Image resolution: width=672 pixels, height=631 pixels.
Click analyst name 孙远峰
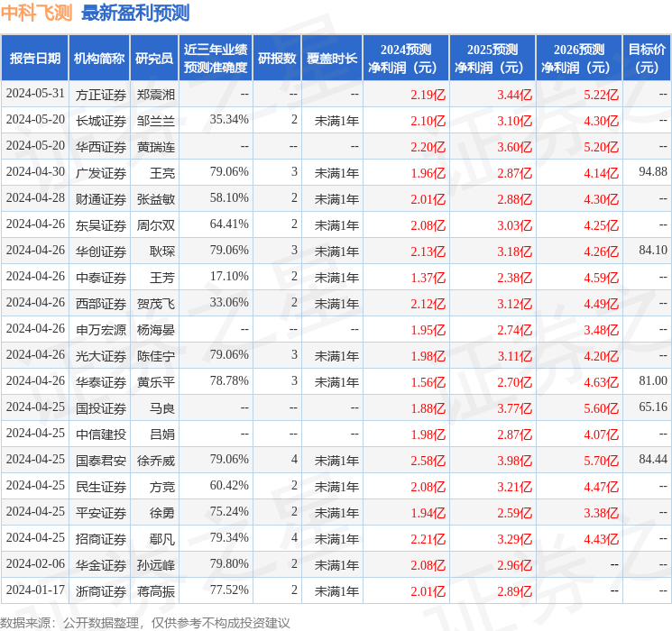pos(155,565)
